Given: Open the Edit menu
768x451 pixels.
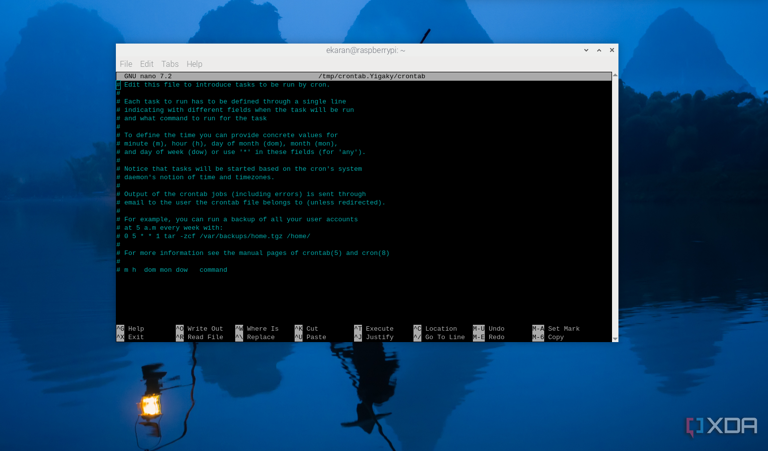Looking at the screenshot, I should (x=146, y=64).
